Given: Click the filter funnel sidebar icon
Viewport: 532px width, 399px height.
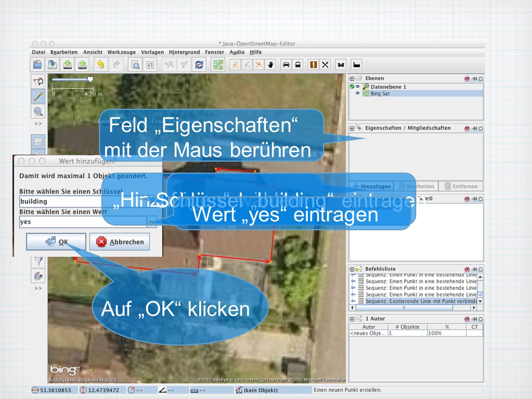Looking at the screenshot, I should coord(38,261).
